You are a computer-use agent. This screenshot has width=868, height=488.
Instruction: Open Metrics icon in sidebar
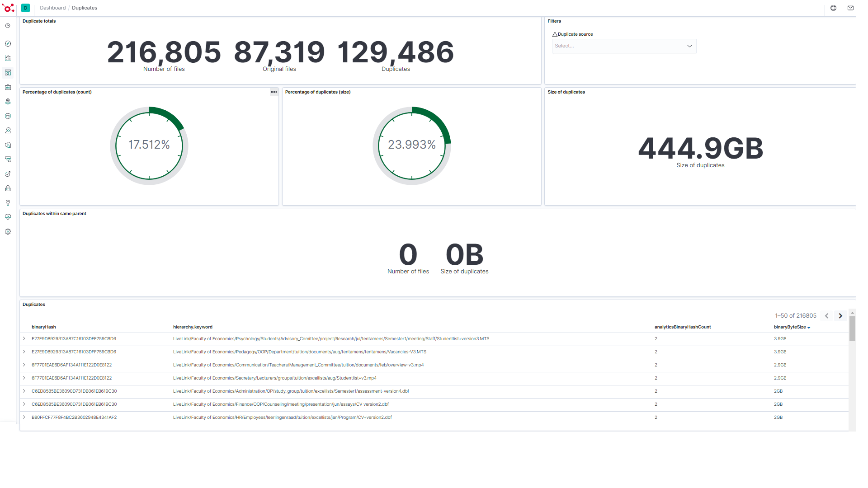[x=8, y=131]
